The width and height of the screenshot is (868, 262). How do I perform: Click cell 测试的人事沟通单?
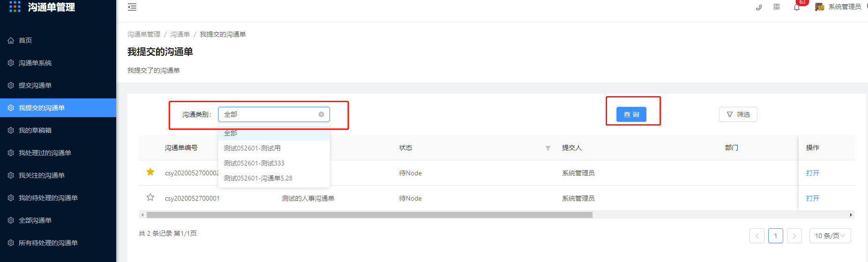point(308,198)
